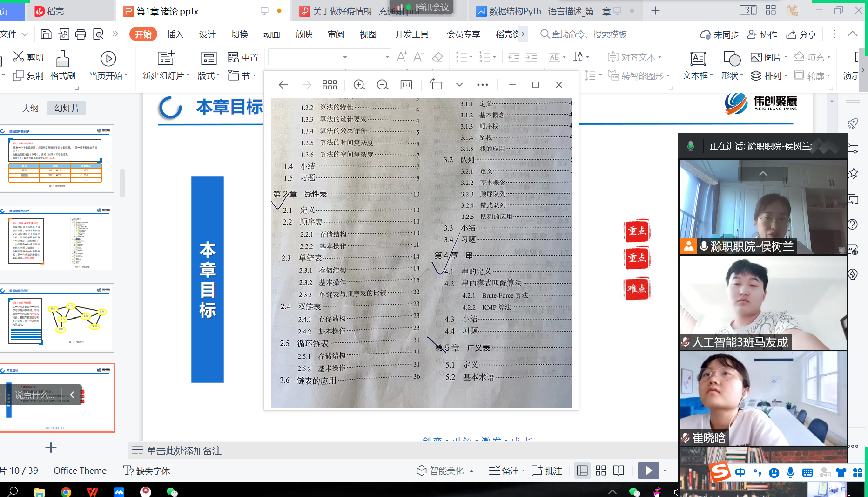Image resolution: width=868 pixels, height=497 pixels.
Task: Expand image viewer chevron dropdown
Action: point(459,85)
